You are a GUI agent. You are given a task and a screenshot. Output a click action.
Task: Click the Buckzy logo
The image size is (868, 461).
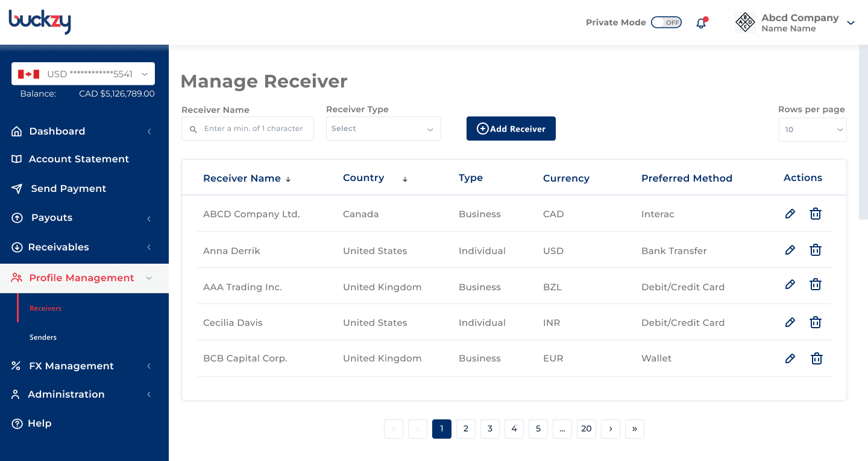point(40,22)
